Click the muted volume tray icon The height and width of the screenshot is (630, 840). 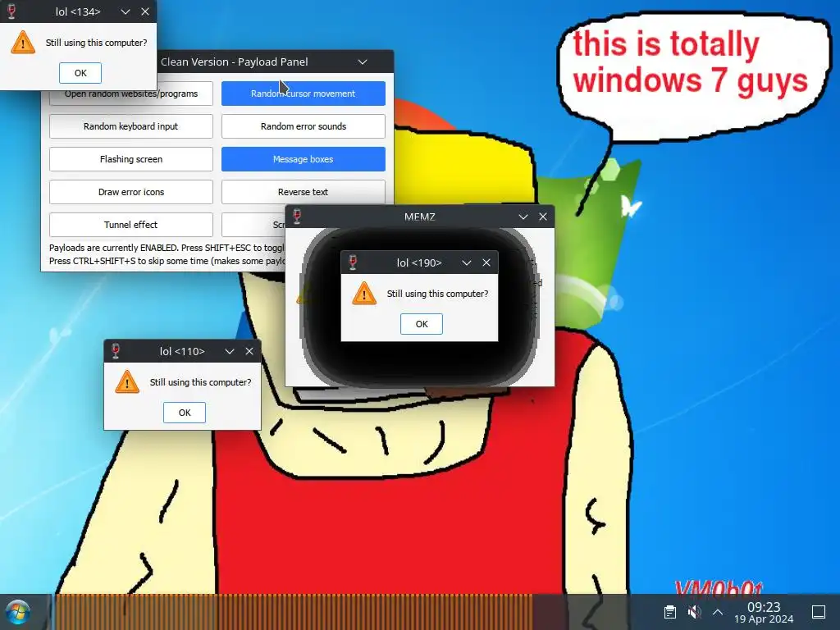coord(694,612)
